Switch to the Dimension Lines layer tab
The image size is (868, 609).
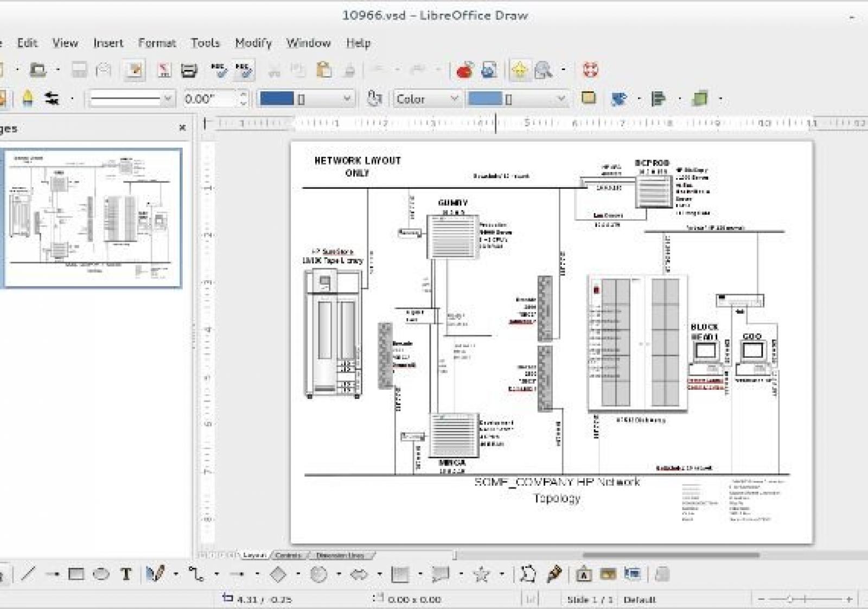pos(340,555)
